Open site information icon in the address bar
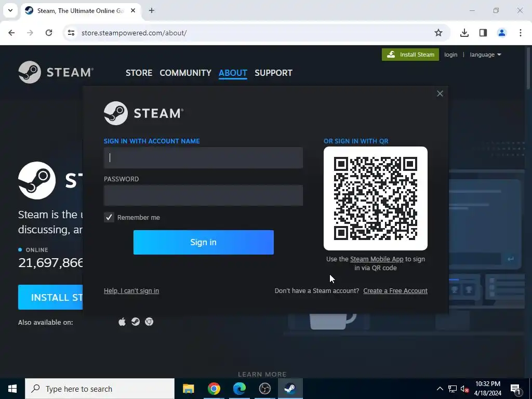 click(71, 33)
